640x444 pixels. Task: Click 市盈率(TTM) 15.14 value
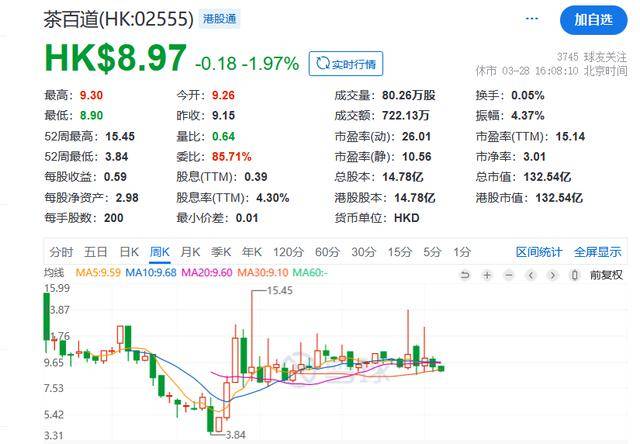coord(570,136)
